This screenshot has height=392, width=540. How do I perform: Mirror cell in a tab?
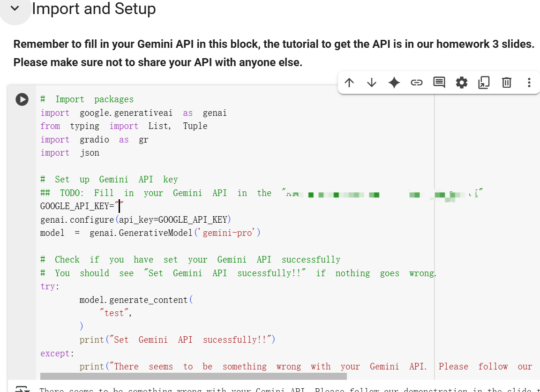click(484, 83)
